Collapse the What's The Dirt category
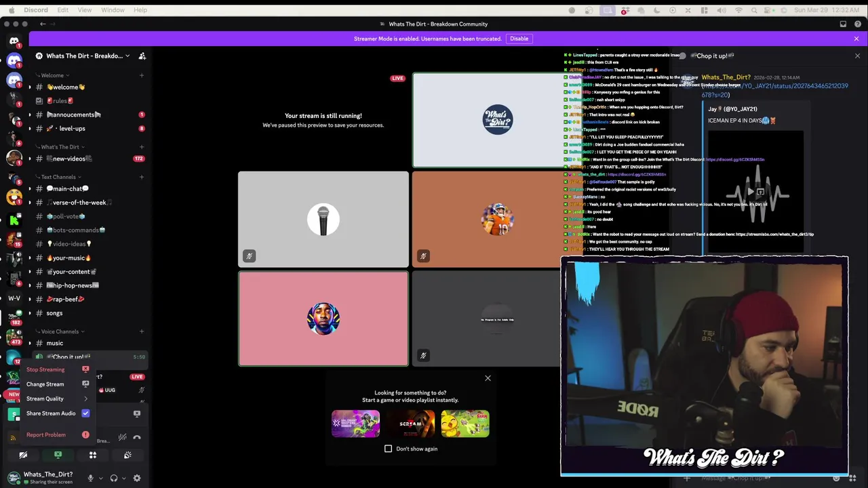 [60, 146]
